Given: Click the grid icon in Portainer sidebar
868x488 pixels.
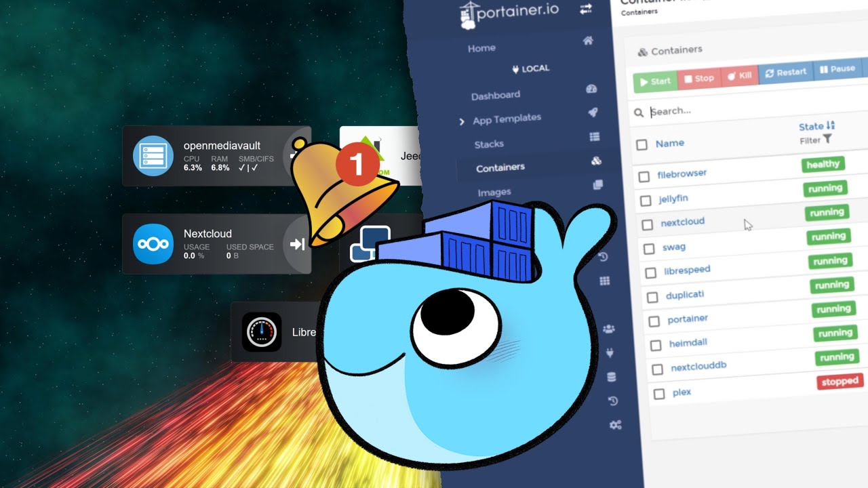Looking at the screenshot, I should coord(604,281).
